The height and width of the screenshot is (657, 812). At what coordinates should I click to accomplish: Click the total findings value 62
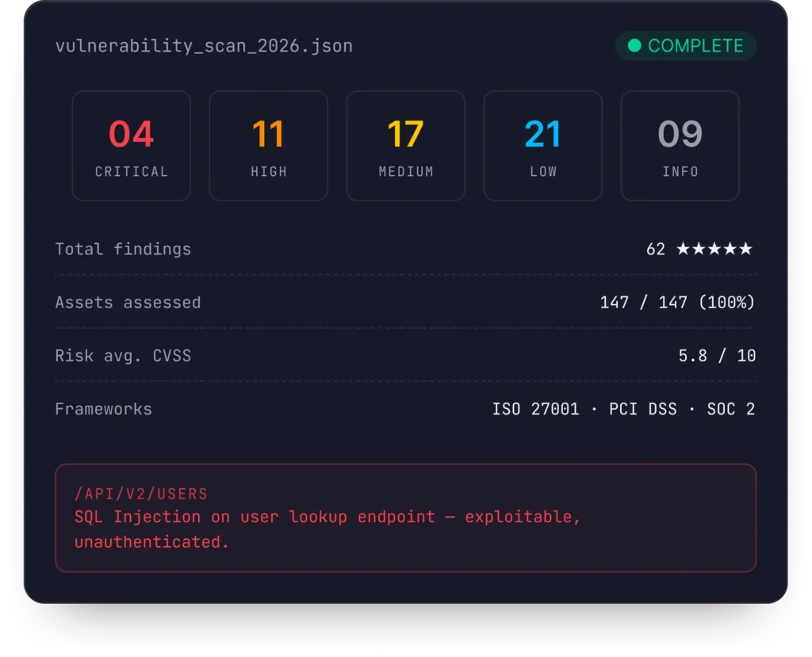[x=656, y=249]
